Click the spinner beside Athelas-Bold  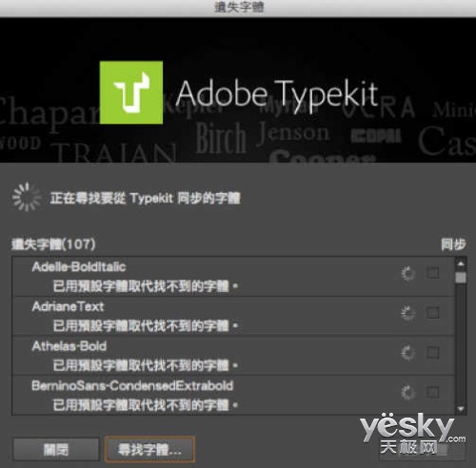tap(407, 353)
